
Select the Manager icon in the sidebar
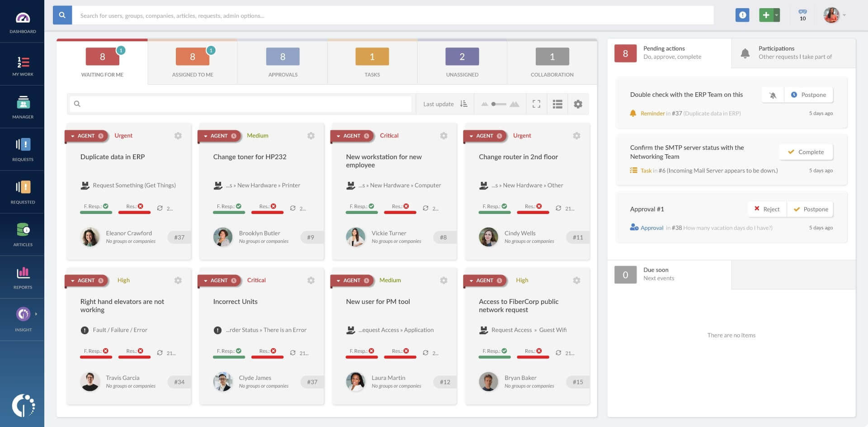(x=22, y=107)
